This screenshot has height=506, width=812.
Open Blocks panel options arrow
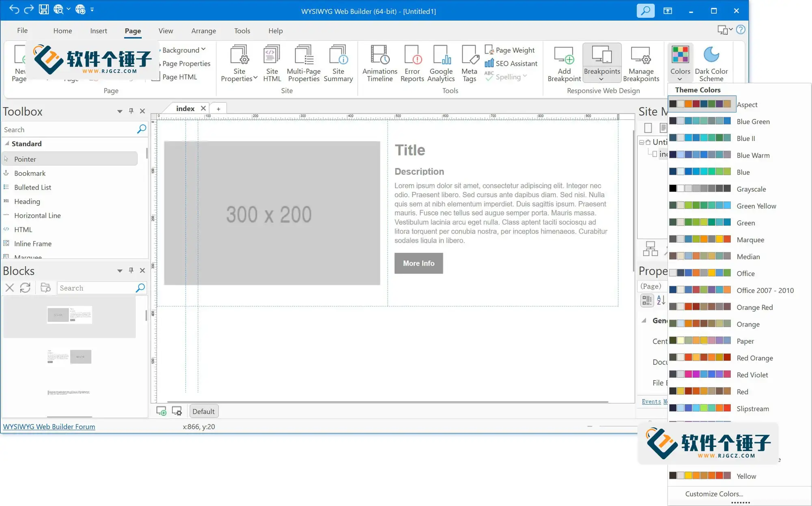tap(119, 271)
